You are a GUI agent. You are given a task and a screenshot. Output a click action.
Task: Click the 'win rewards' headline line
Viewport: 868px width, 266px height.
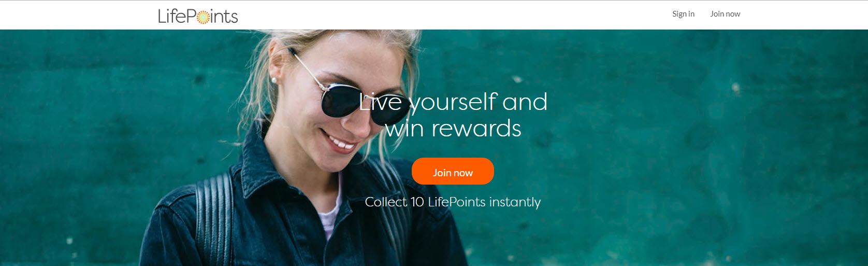pyautogui.click(x=453, y=128)
